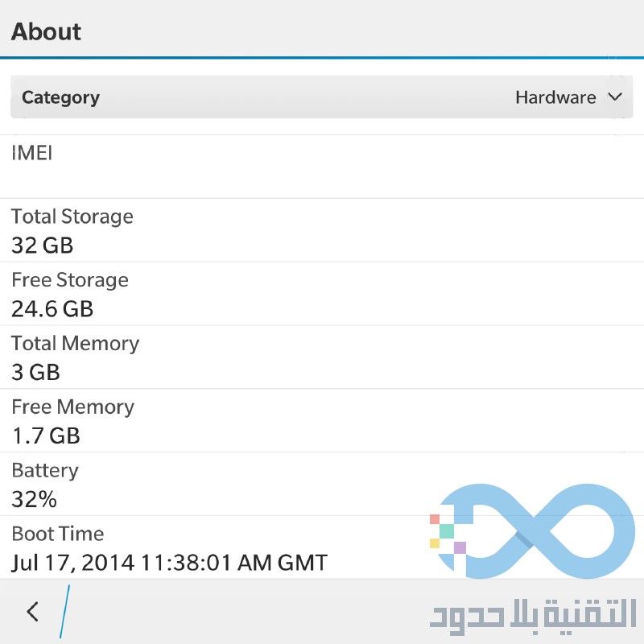Image resolution: width=644 pixels, height=644 pixels.
Task: Select the Free Memory entry
Action: point(322,420)
